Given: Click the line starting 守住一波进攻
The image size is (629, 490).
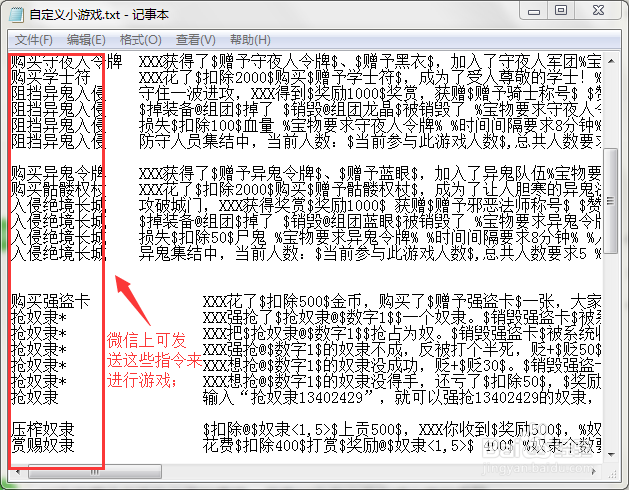Looking at the screenshot, I should pyautogui.click(x=369, y=94).
